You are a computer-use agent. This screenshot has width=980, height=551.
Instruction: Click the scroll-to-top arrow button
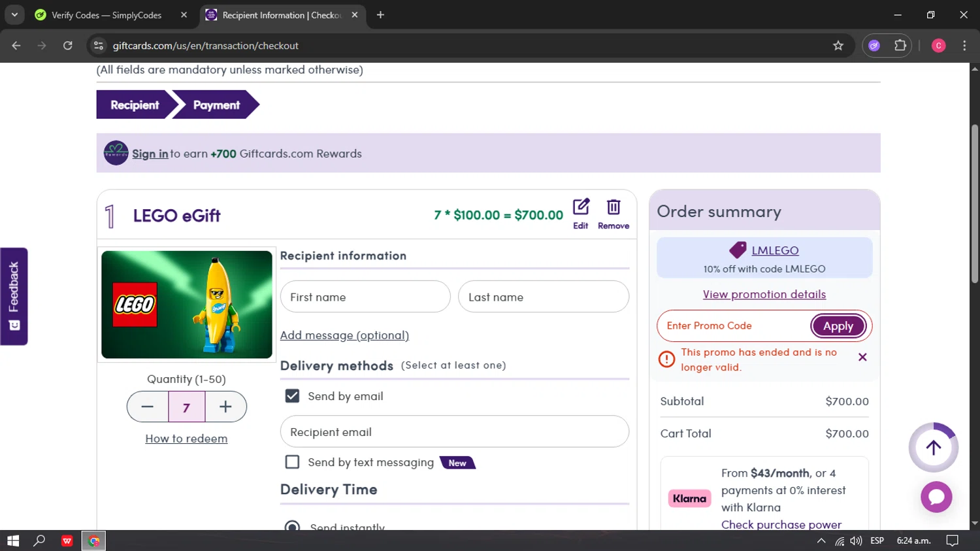[933, 447]
